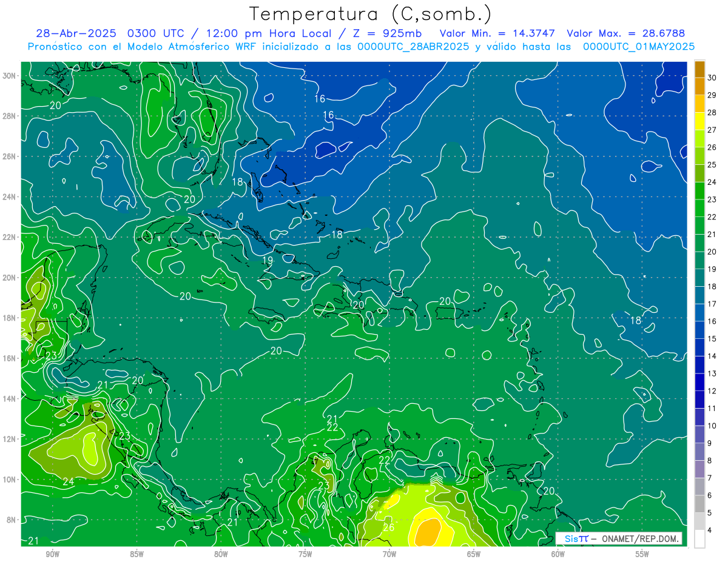Click the "30" label on the color scale
This screenshot has width=728, height=562.
713,78
